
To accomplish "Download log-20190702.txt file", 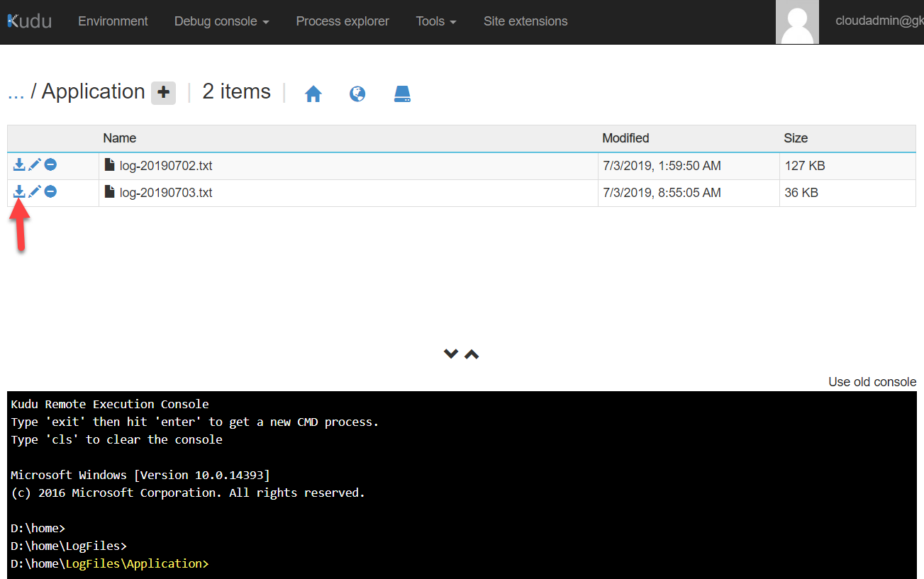I will pyautogui.click(x=19, y=165).
